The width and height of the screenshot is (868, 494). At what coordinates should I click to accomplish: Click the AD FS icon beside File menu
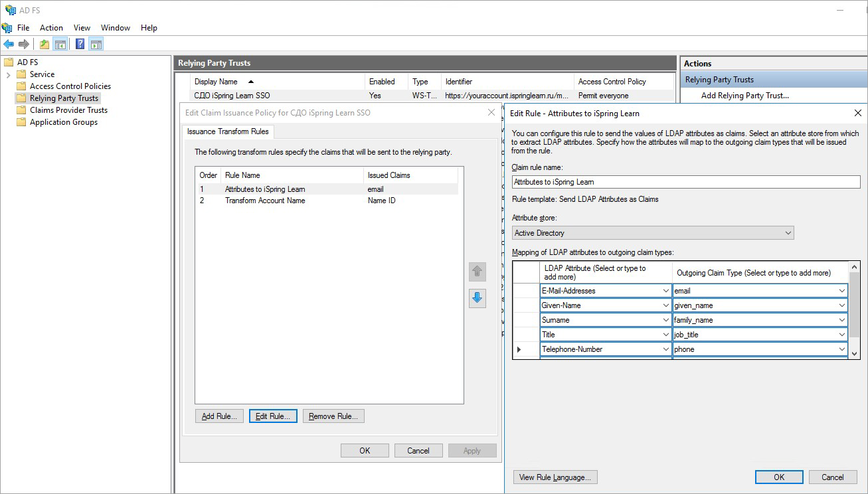click(x=7, y=28)
